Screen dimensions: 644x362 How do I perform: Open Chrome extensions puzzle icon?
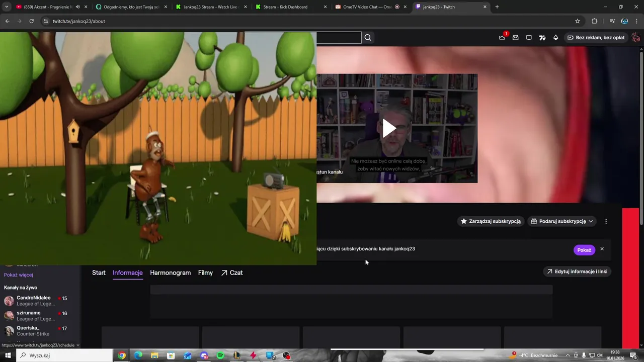594,21
